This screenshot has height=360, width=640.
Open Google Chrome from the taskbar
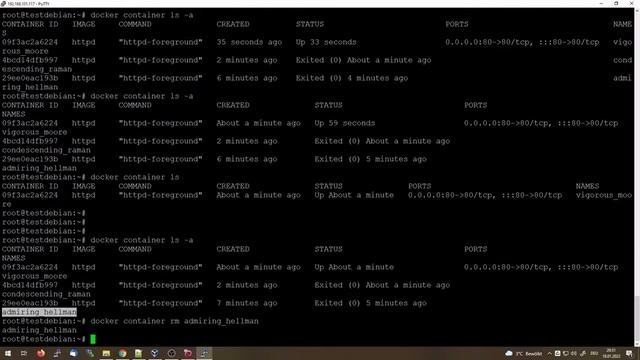pos(122,353)
